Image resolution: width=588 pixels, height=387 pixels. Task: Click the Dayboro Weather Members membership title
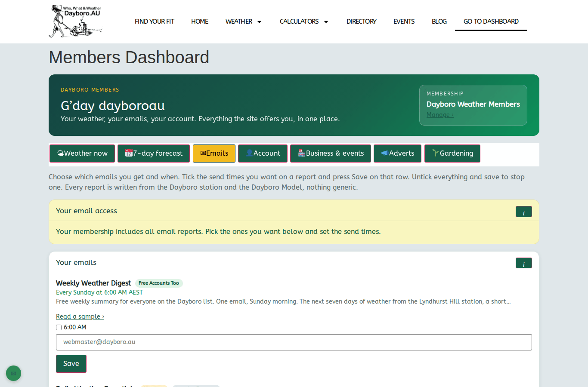point(473,104)
